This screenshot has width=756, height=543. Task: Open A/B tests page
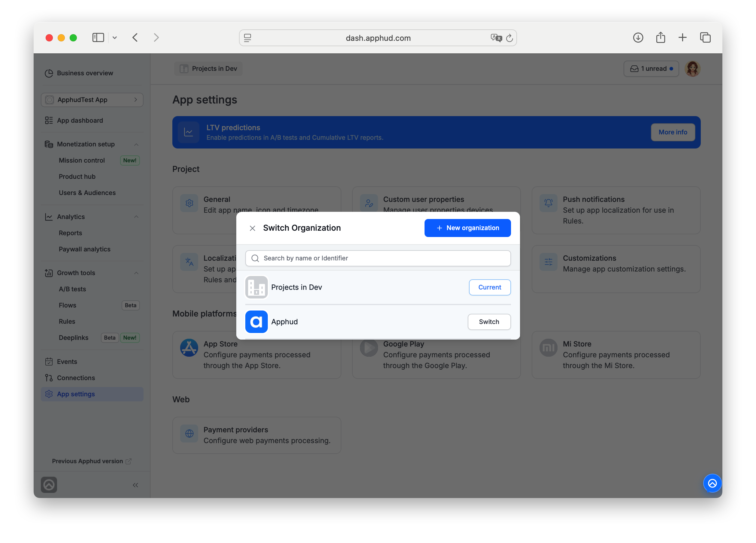[x=72, y=289]
